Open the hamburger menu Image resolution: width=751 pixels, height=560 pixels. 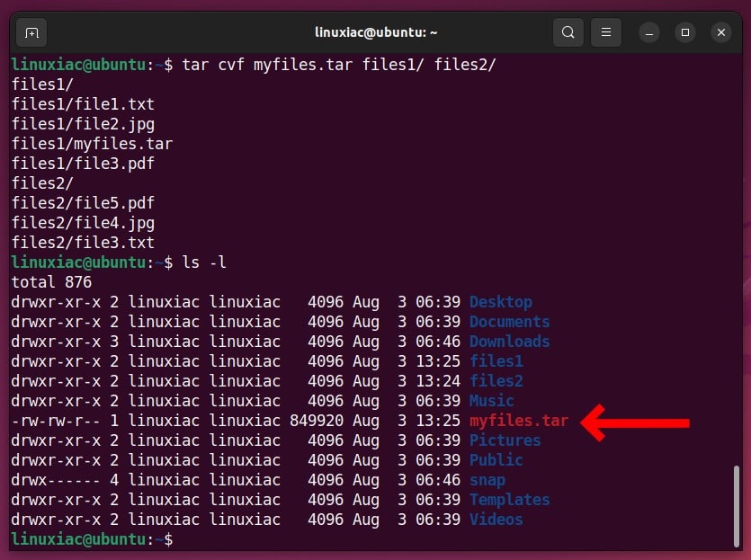coord(606,32)
